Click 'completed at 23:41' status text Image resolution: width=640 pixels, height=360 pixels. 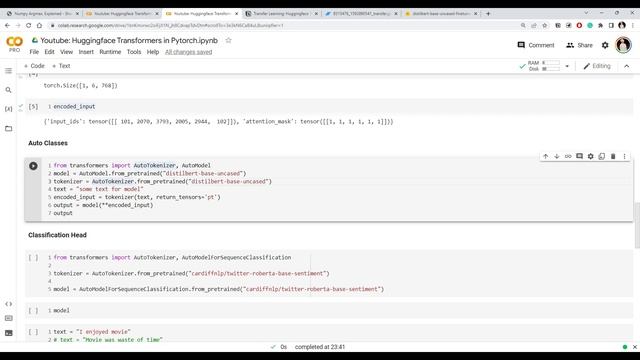pyautogui.click(x=320, y=347)
